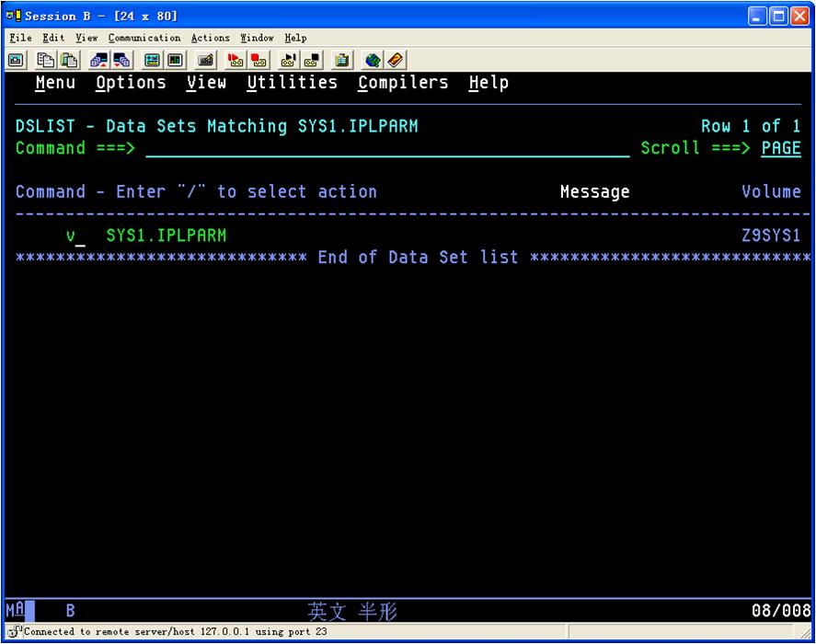Open the emulator Help menu

click(295, 38)
